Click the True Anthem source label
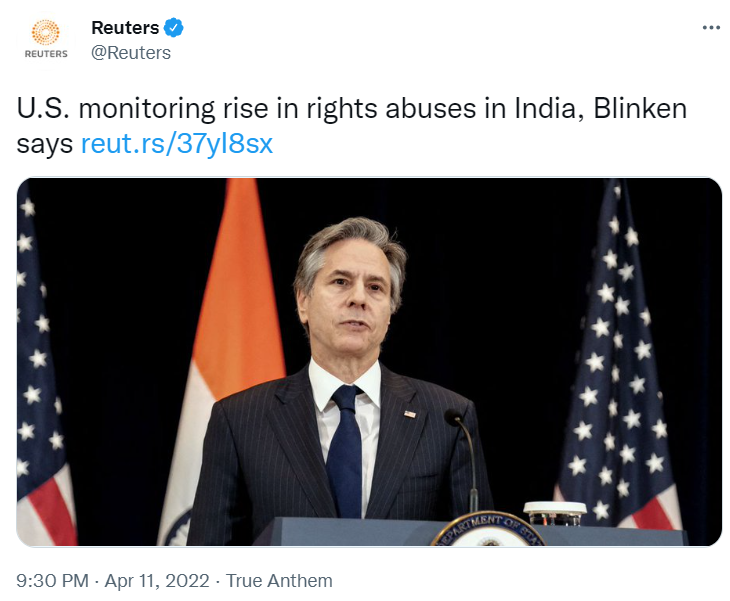 tap(279, 580)
